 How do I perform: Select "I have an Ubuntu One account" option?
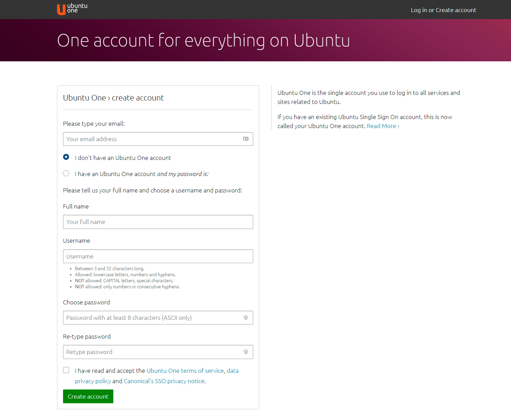66,173
